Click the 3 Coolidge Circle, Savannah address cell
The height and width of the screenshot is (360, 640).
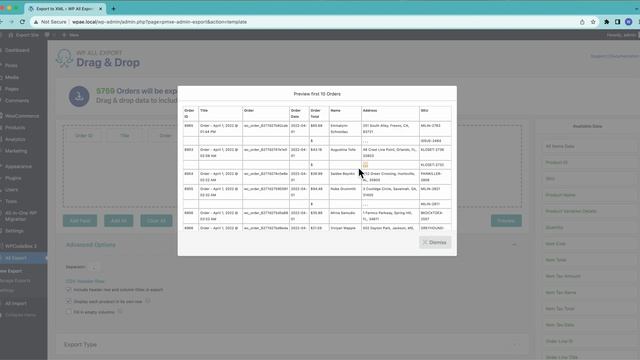[390, 192]
